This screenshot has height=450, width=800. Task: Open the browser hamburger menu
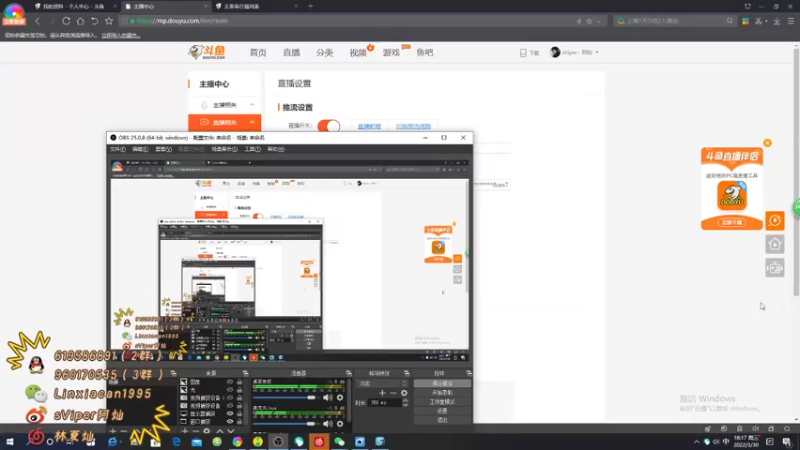click(x=790, y=21)
